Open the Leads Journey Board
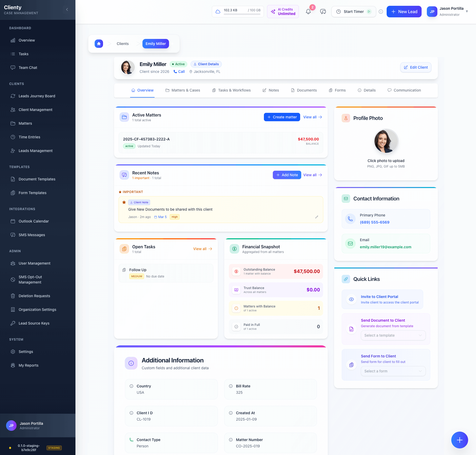476x455 pixels. 37,96
